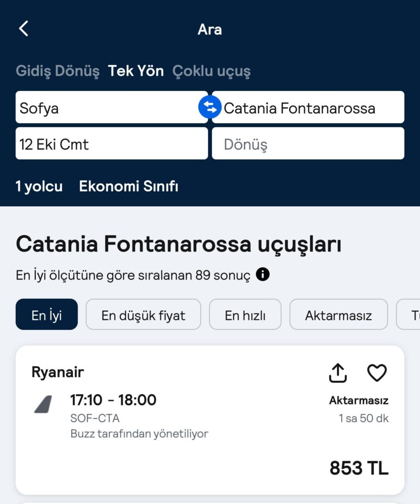Filter results to Aktarmasız flights
Image resolution: width=420 pixels, height=504 pixels.
[338, 315]
